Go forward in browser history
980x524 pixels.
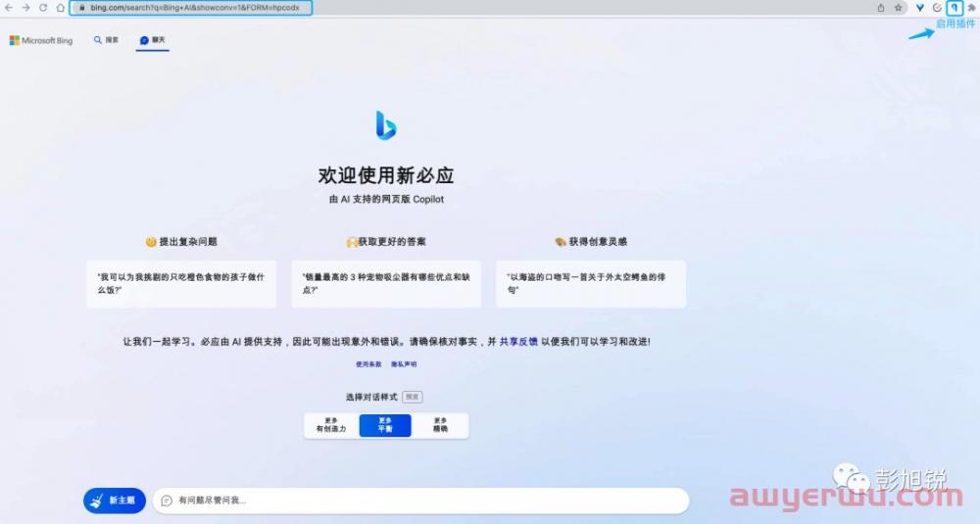[x=25, y=8]
